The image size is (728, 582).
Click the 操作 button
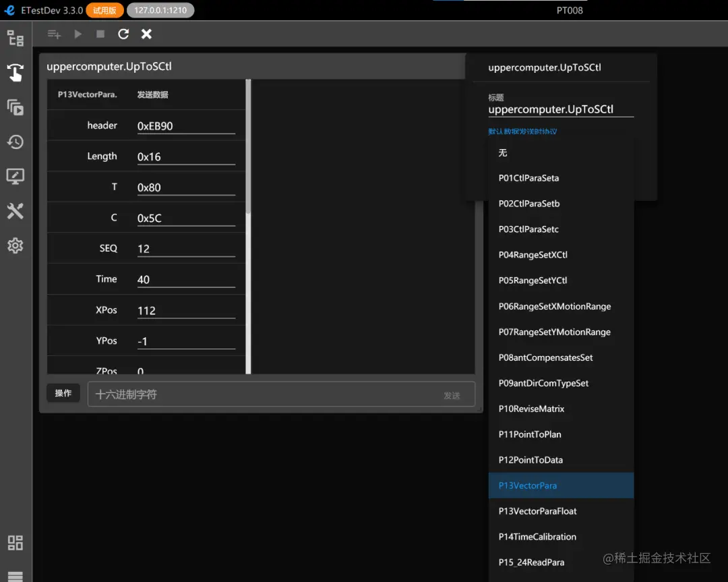pyautogui.click(x=63, y=393)
